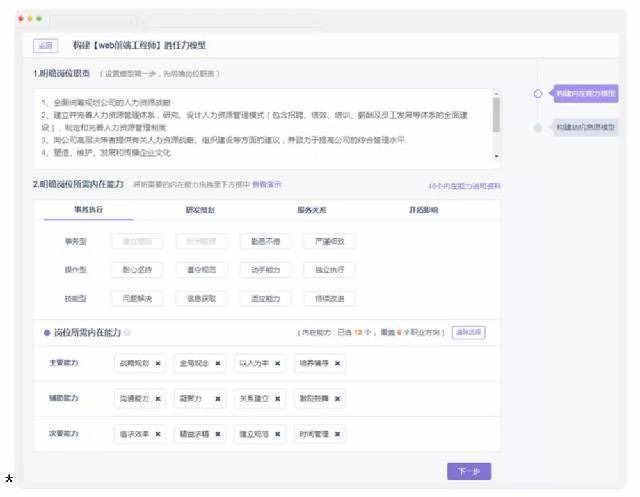Click the help icon beside 岗位所需内在能力

pos(127,333)
